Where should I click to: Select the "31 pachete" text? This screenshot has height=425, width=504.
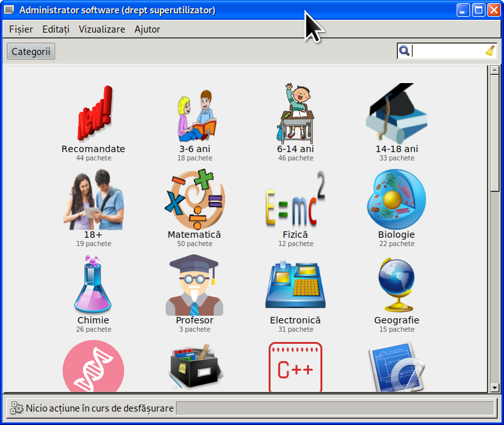(x=295, y=329)
